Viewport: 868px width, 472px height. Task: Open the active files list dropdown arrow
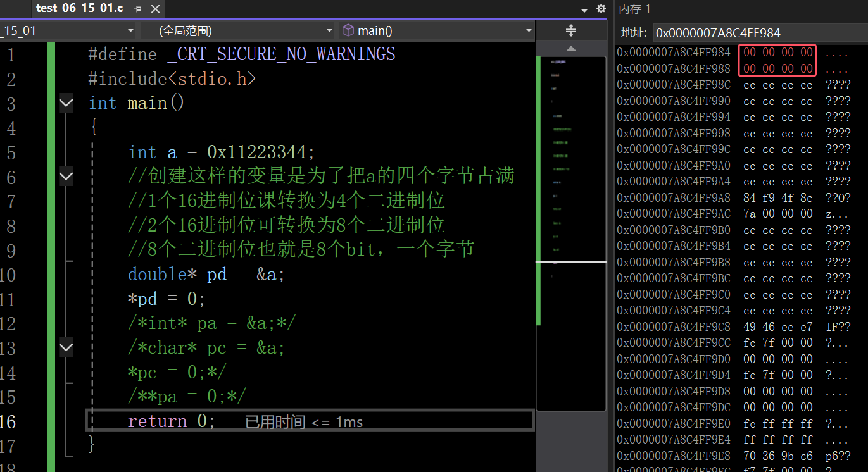click(x=584, y=9)
